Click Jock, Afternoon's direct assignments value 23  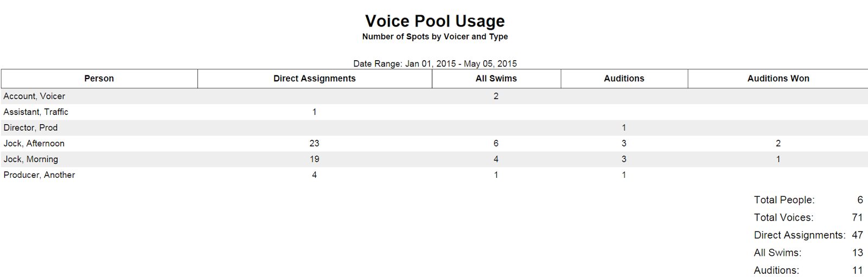point(314,143)
